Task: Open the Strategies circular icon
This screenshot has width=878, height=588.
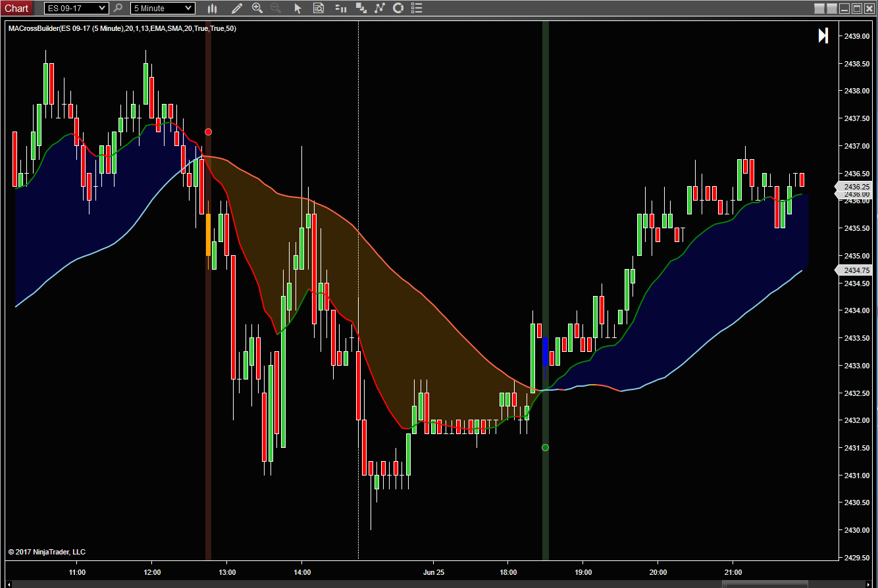Action: coord(398,9)
